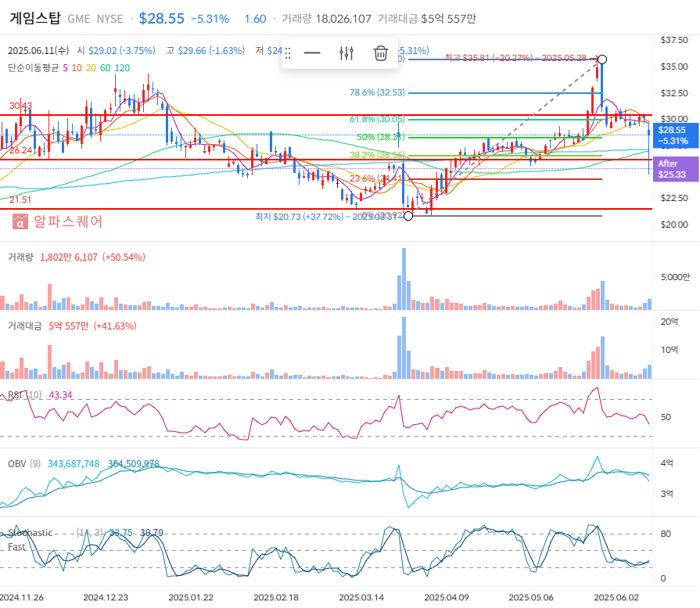Click the 2025.04.09 date on time axis

tap(447, 597)
